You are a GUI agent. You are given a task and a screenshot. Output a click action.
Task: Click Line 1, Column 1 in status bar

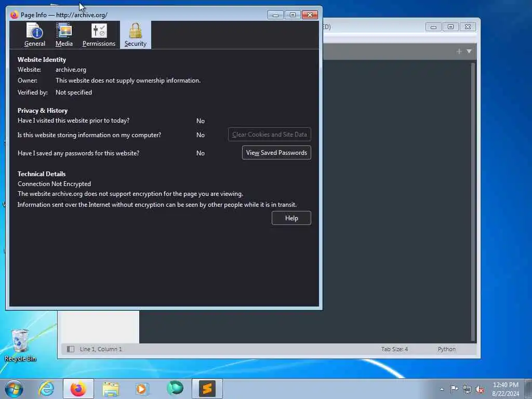101,349
